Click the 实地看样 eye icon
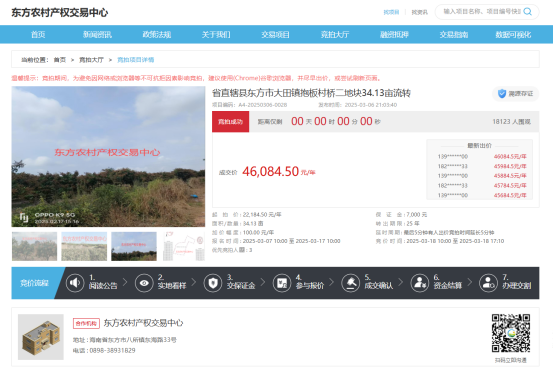The width and height of the screenshot is (554, 368). coord(144,283)
